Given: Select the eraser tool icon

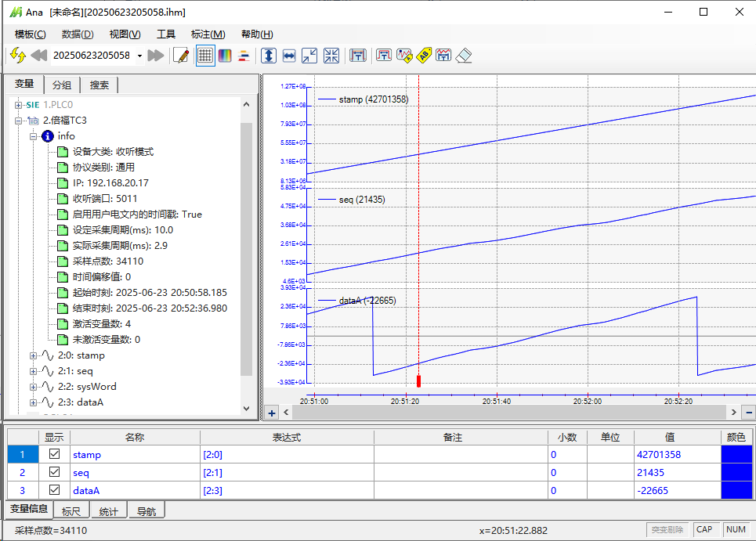Looking at the screenshot, I should [463, 56].
